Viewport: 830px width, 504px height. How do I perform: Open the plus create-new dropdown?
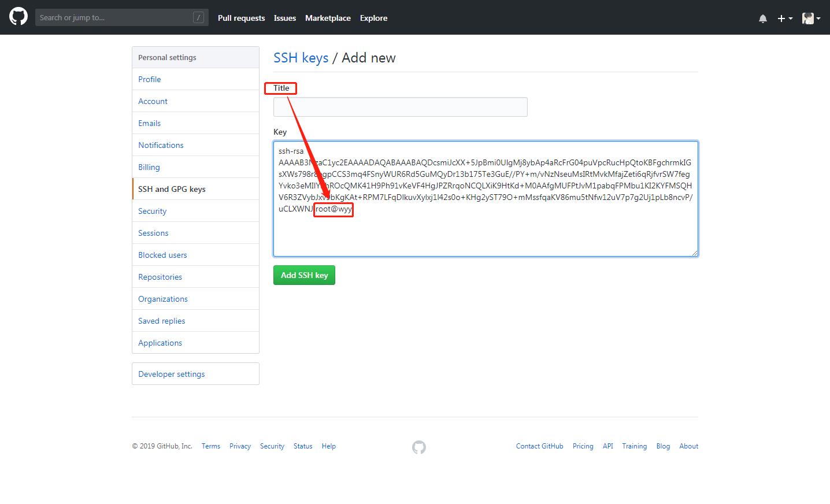785,18
